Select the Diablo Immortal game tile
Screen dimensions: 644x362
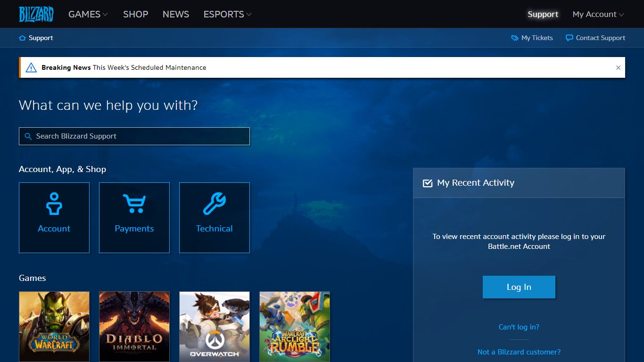134,327
